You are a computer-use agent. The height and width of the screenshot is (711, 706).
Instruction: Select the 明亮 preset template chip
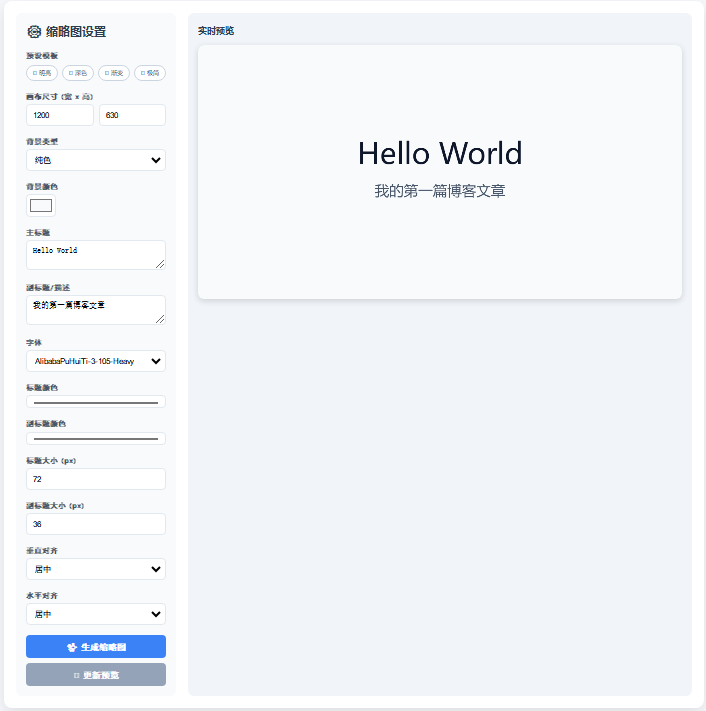42,73
